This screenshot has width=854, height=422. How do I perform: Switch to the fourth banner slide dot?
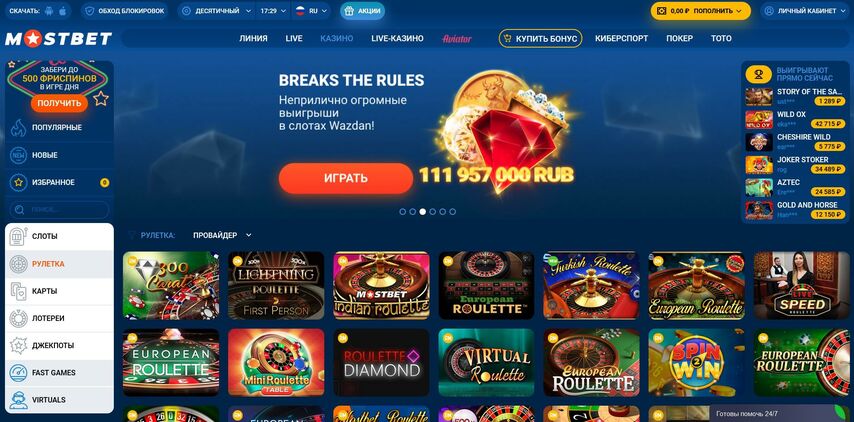(x=432, y=212)
